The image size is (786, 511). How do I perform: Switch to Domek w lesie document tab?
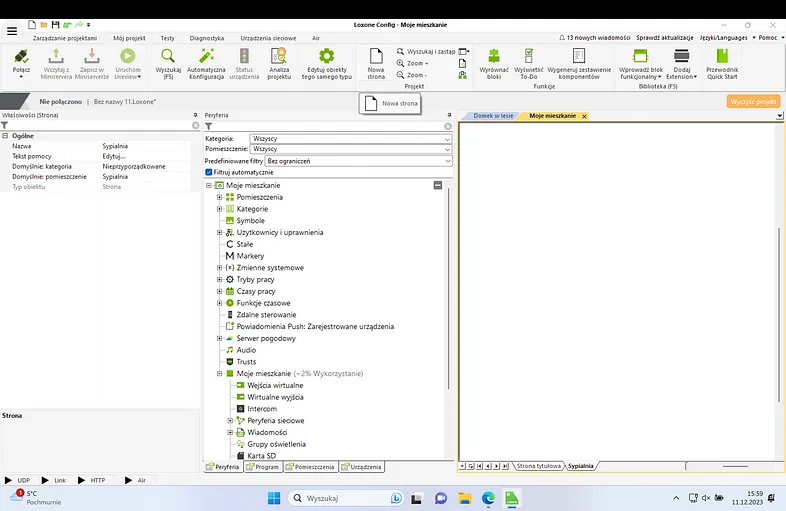(493, 116)
